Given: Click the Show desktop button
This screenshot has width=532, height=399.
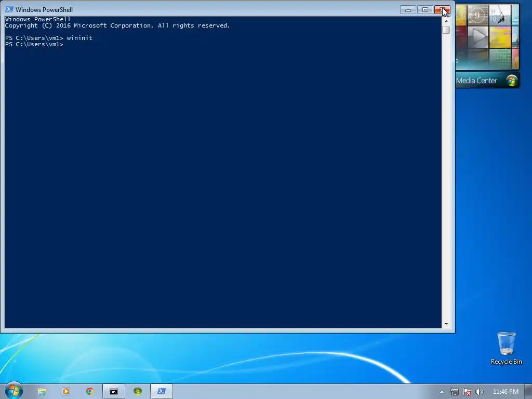Looking at the screenshot, I should (x=528, y=392).
